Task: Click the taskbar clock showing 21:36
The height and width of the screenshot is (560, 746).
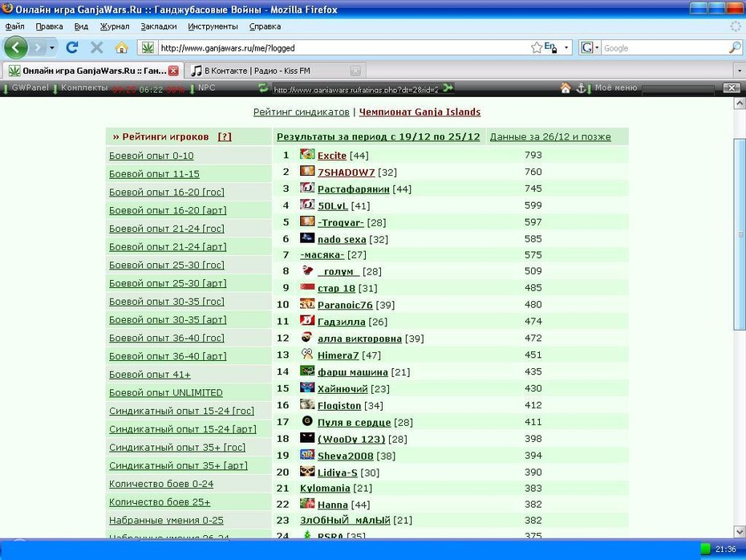Action: pyautogui.click(x=725, y=550)
